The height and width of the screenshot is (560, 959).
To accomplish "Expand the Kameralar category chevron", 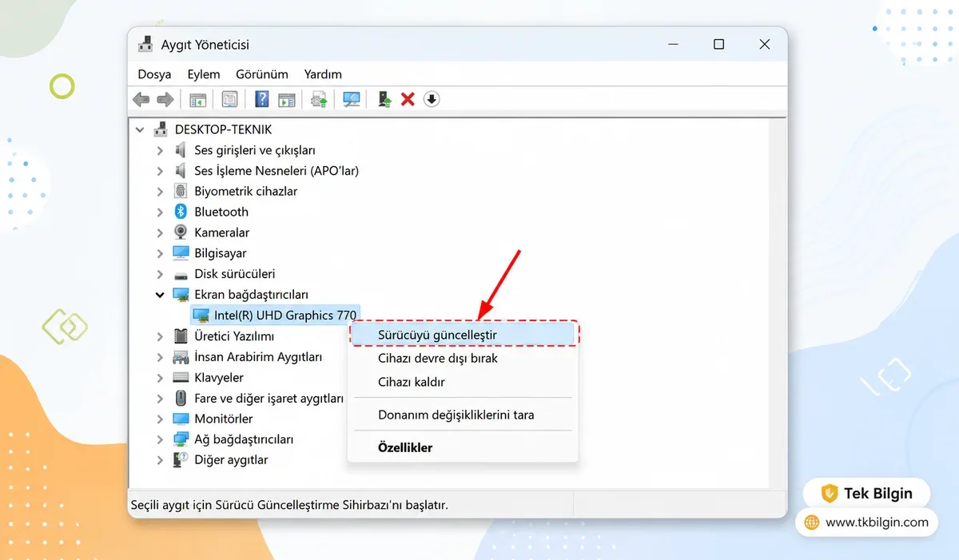I will pyautogui.click(x=160, y=232).
